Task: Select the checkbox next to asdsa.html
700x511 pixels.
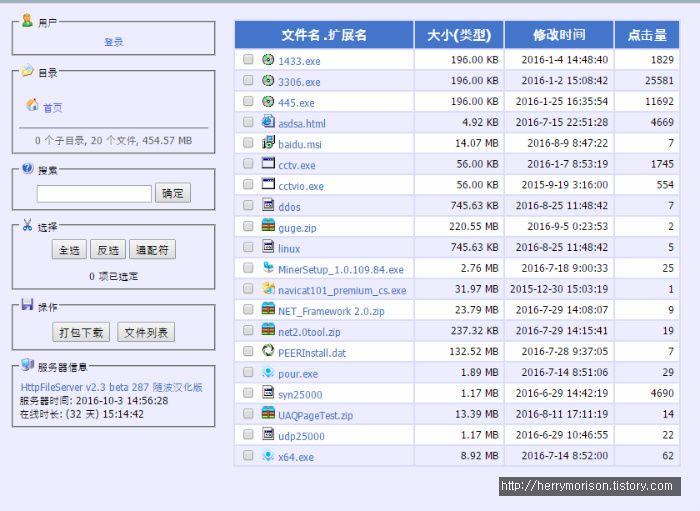Action: coord(248,122)
